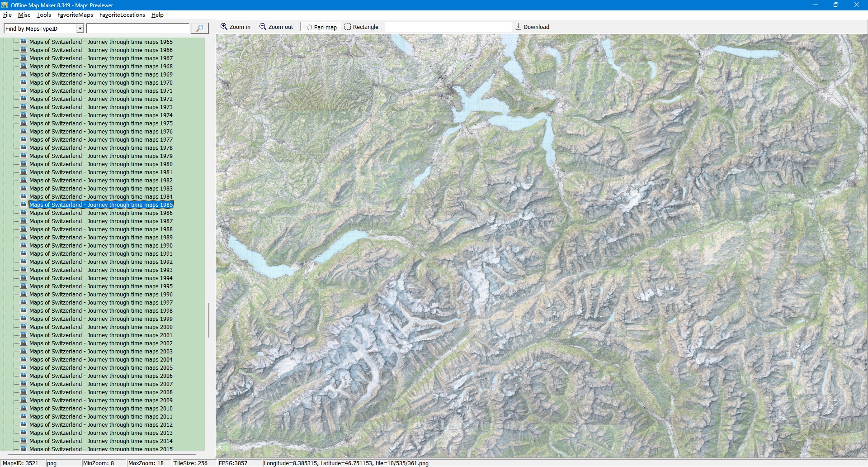Click the search text input field
868x467 pixels.
coord(137,29)
